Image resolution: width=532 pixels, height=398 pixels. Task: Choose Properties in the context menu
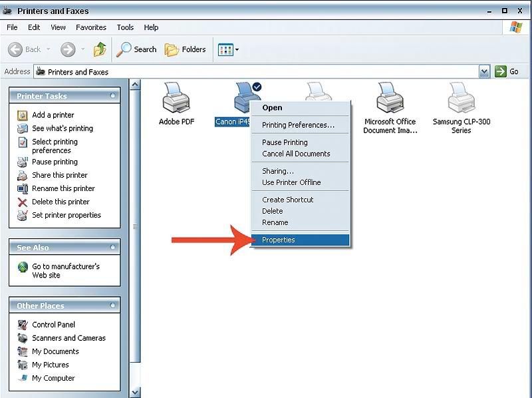[279, 240]
